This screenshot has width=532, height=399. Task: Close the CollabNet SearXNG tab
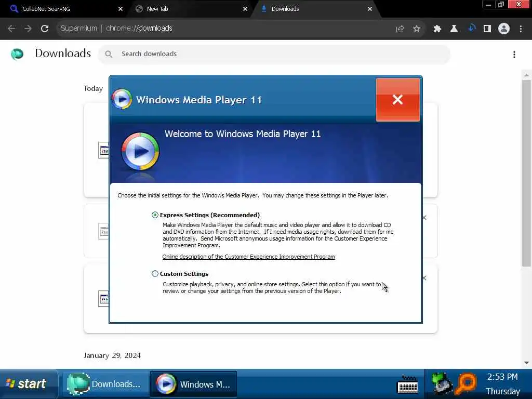tap(121, 9)
